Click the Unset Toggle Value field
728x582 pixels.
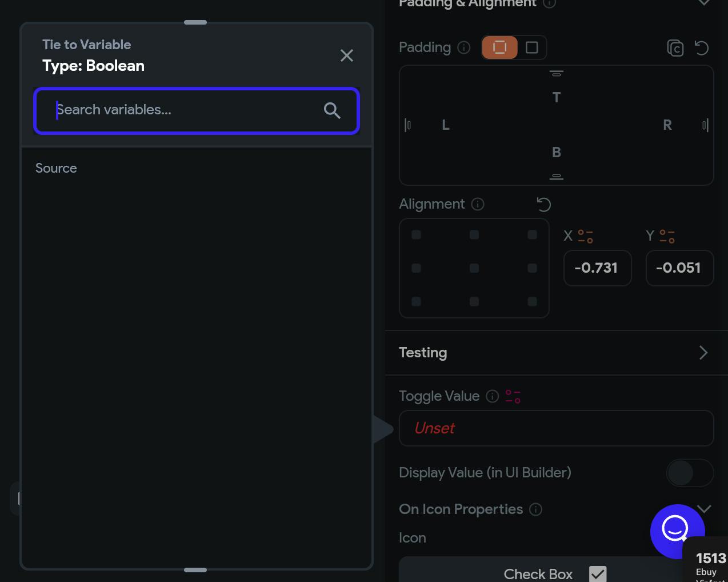[x=556, y=428]
